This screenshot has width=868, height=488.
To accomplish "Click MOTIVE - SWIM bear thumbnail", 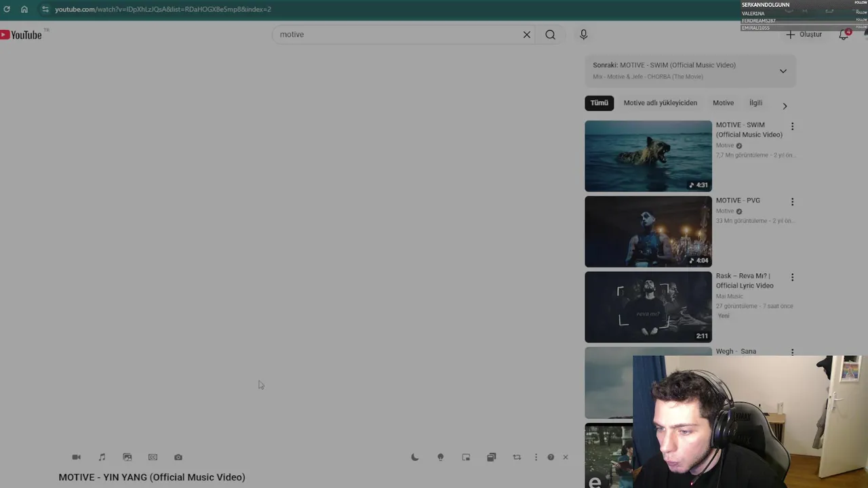I will pyautogui.click(x=648, y=157).
